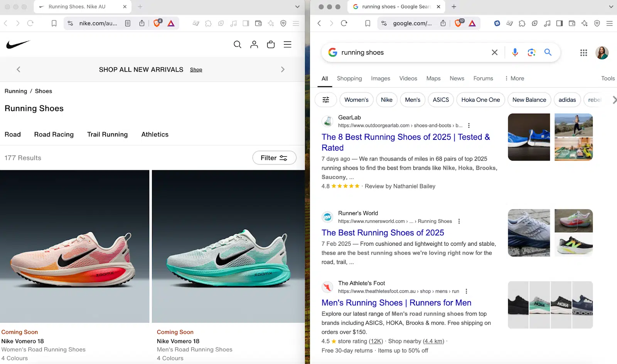Apply the ASICS filter chip
The height and width of the screenshot is (364, 617).
pos(441,100)
